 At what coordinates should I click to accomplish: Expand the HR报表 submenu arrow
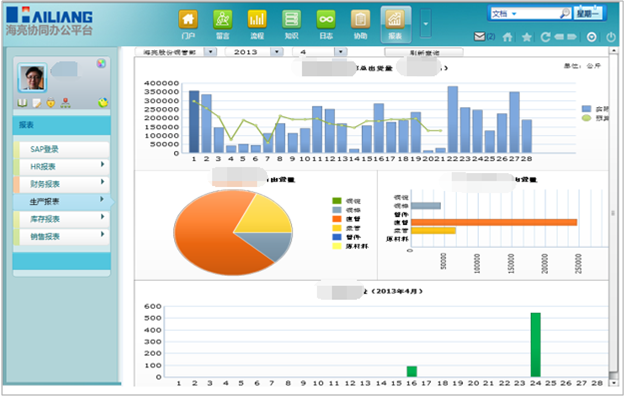point(102,164)
